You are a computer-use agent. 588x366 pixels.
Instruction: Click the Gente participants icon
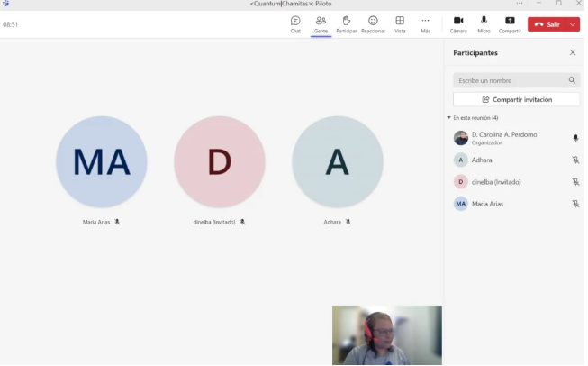pyautogui.click(x=321, y=23)
